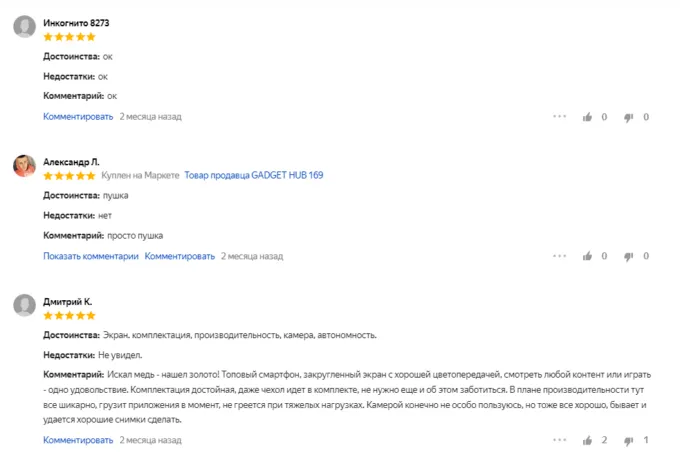Thumbs down Александр Л.'s review
680x473 pixels.
(x=629, y=256)
